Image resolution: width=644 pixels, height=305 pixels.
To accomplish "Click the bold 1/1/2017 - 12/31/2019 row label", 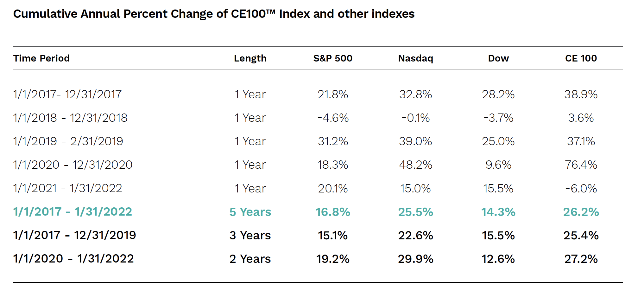I will (74, 235).
